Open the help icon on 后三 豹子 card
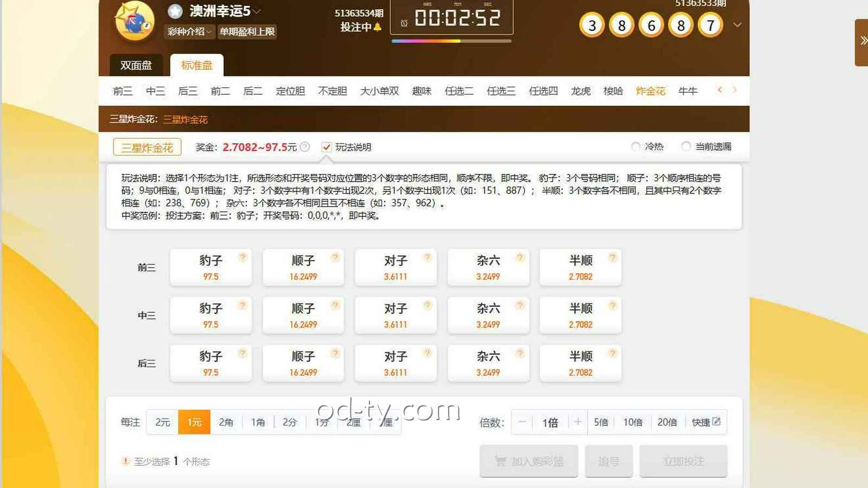The height and width of the screenshot is (488, 868). [x=242, y=353]
